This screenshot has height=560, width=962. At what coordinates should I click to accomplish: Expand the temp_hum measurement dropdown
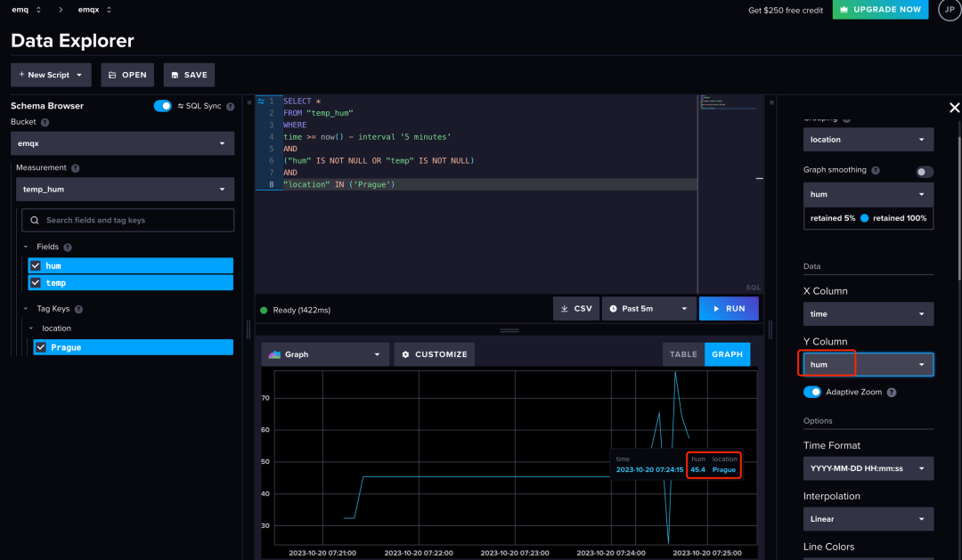(x=125, y=189)
